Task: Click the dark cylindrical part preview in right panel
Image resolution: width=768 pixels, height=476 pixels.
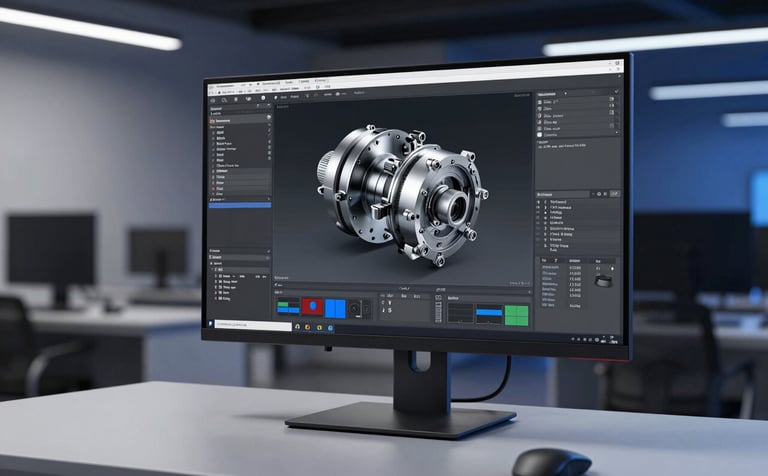Action: tap(603, 281)
